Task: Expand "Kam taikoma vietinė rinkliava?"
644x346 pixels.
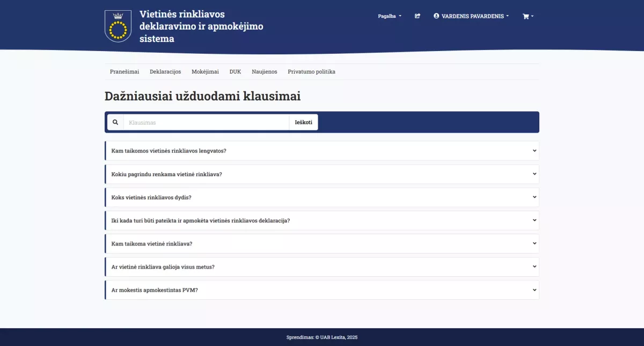Action: pos(322,243)
